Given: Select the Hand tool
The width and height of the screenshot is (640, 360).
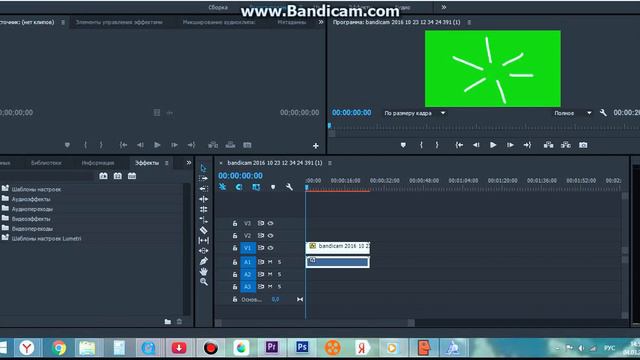Looking at the screenshot, I should [203, 271].
